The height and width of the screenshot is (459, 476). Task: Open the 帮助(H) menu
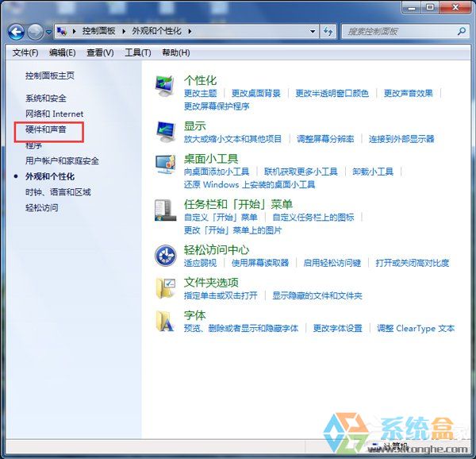point(176,53)
